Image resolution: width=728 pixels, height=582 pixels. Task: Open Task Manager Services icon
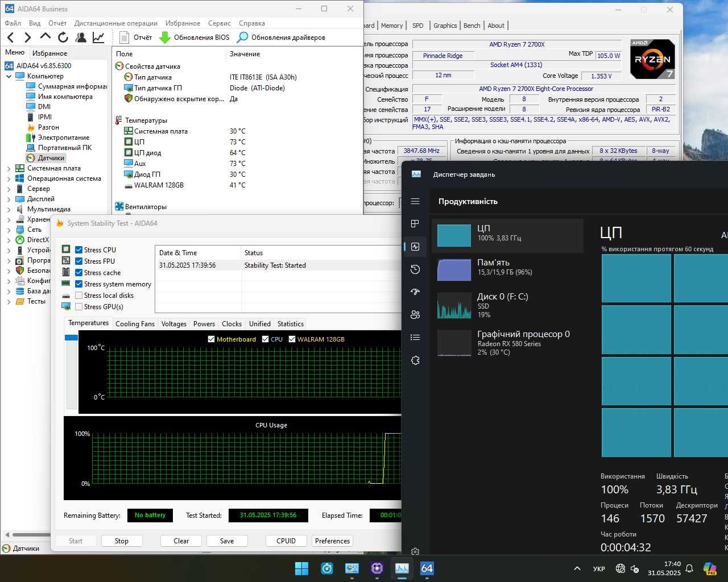pos(415,360)
